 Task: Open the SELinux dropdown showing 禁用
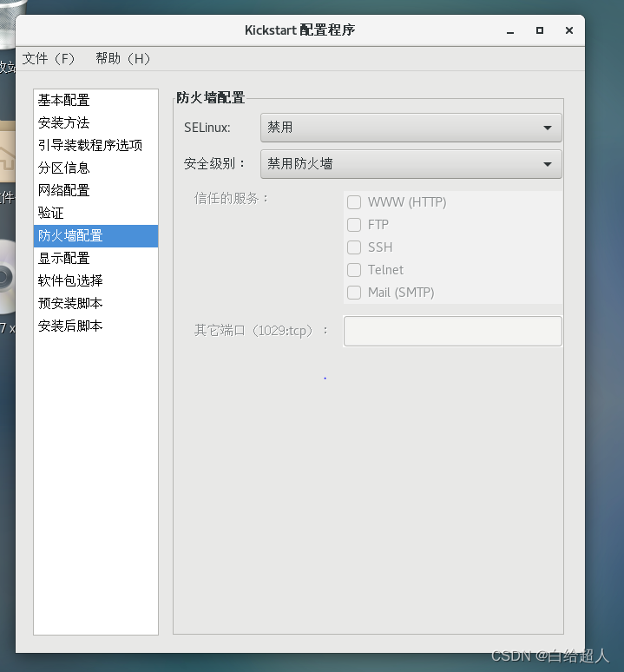pyautogui.click(x=411, y=128)
